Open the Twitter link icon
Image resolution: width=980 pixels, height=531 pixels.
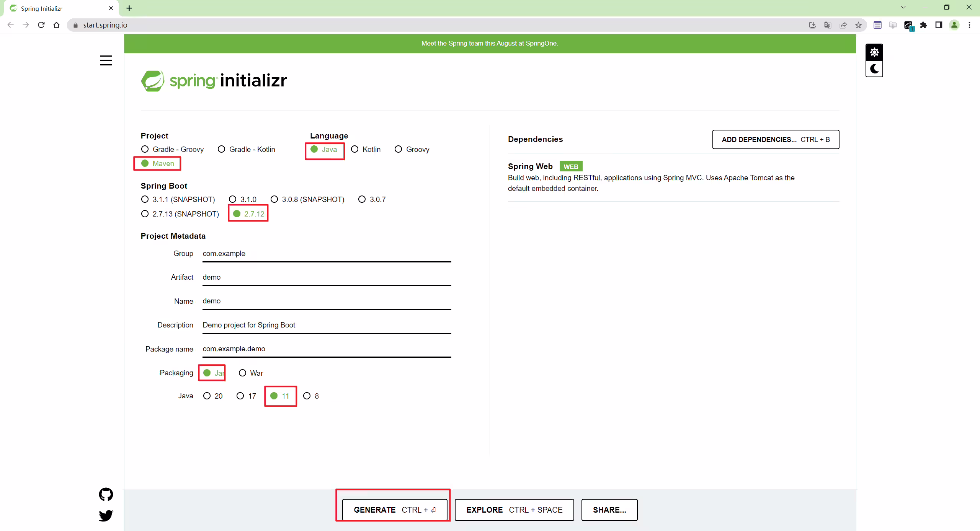106,515
